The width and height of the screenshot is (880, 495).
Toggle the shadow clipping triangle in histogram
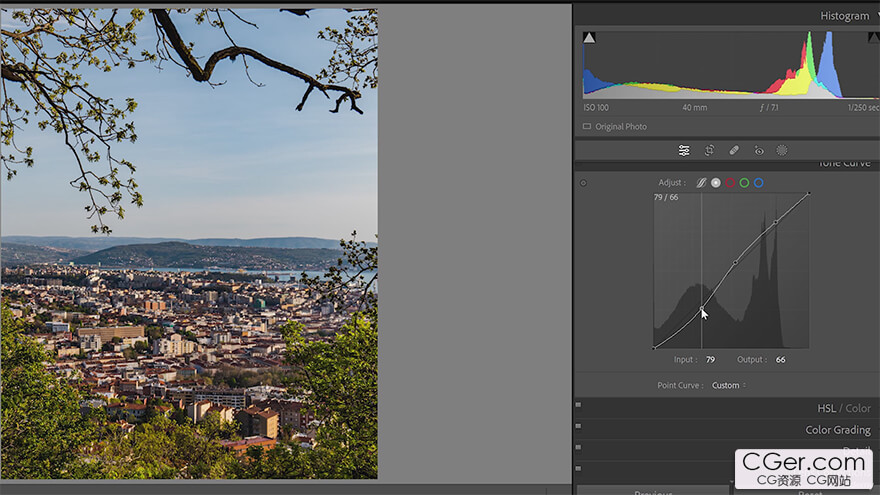point(589,38)
